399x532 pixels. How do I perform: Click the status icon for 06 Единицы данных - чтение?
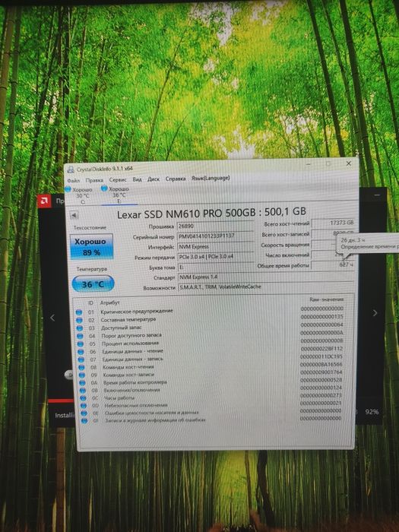81,352
